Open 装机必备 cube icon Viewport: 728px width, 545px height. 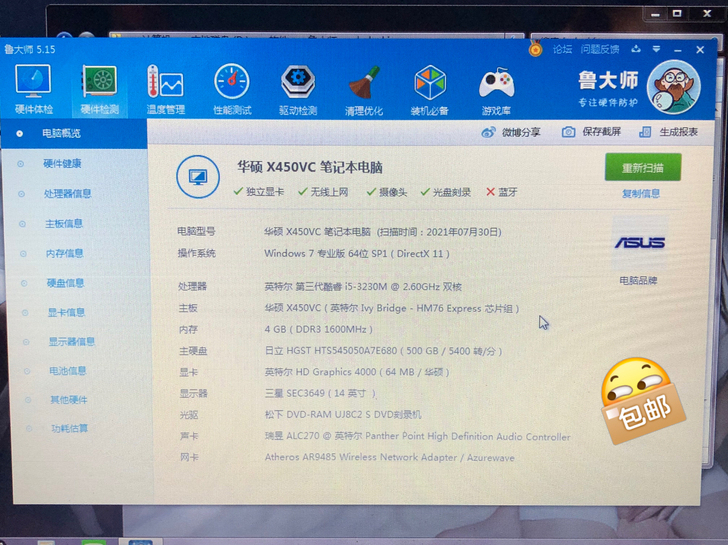coord(429,91)
